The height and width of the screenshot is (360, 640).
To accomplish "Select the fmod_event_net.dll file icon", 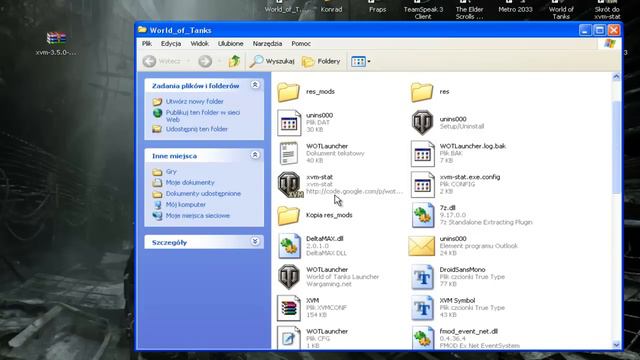I will 422,337.
